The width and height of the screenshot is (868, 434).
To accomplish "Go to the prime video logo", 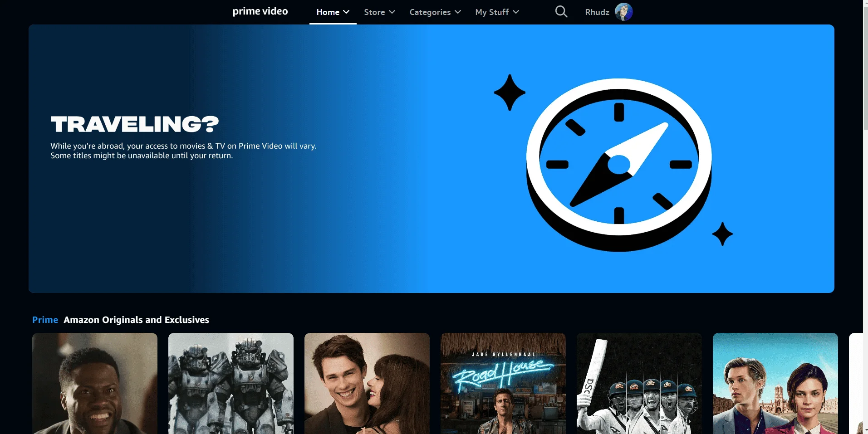I will tap(260, 11).
